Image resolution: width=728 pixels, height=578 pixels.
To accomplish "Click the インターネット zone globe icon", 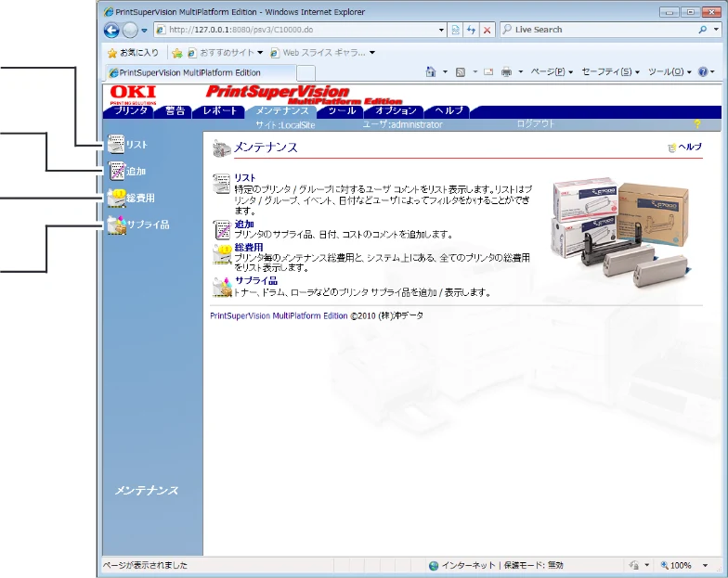I will 434,566.
